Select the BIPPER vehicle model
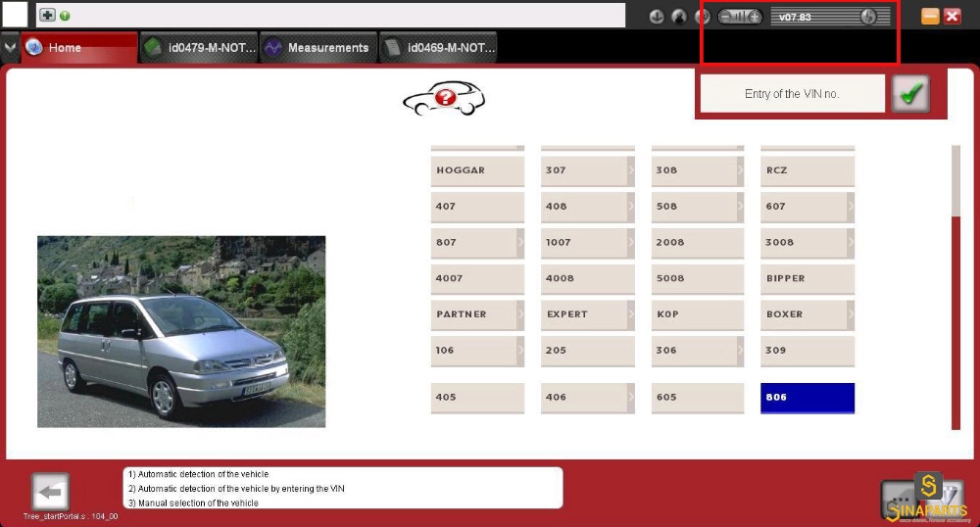Image resolution: width=980 pixels, height=527 pixels. [x=807, y=278]
